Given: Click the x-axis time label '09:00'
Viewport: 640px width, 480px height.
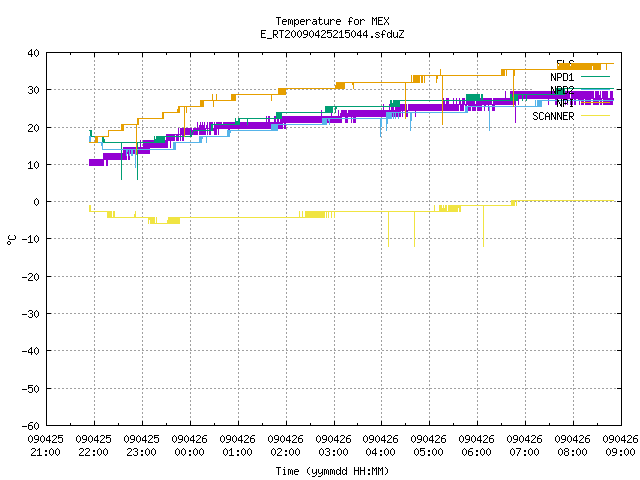Looking at the screenshot, I should (620, 452).
